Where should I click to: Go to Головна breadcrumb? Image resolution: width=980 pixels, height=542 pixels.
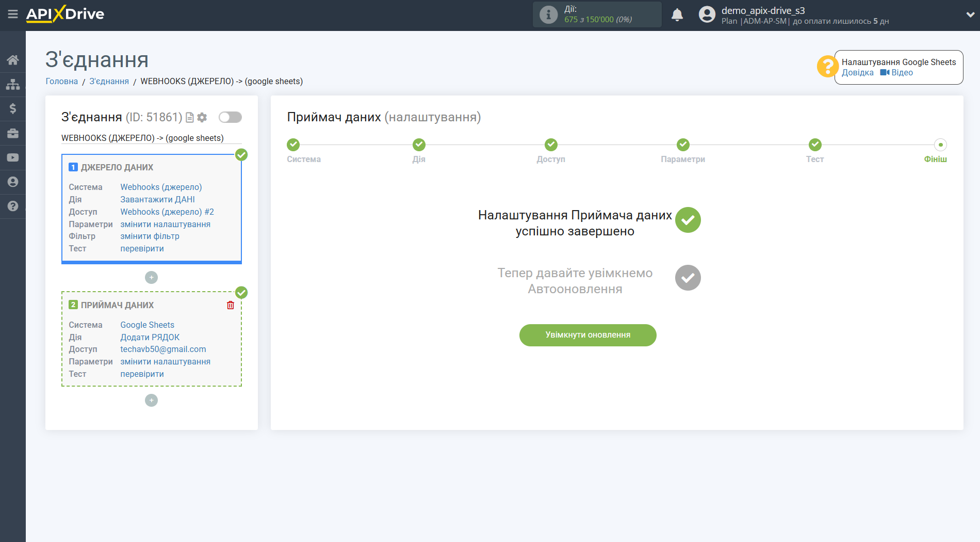pos(62,81)
